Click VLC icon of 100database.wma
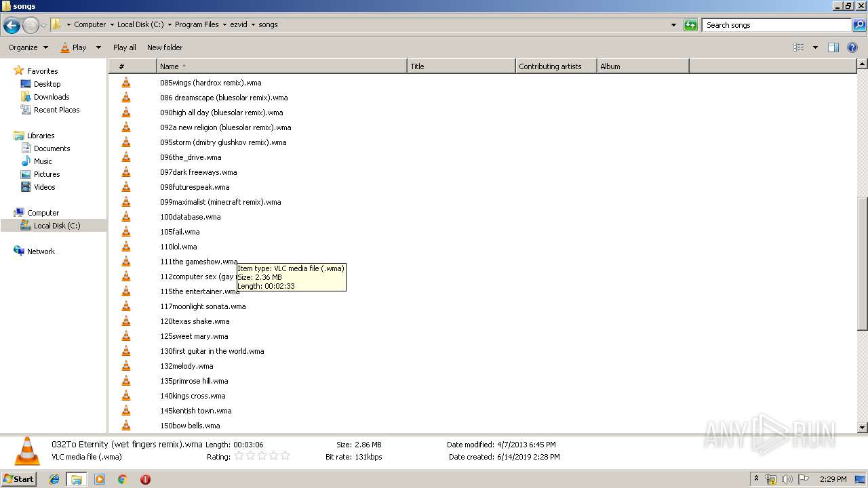The height and width of the screenshot is (488, 868). [x=125, y=217]
